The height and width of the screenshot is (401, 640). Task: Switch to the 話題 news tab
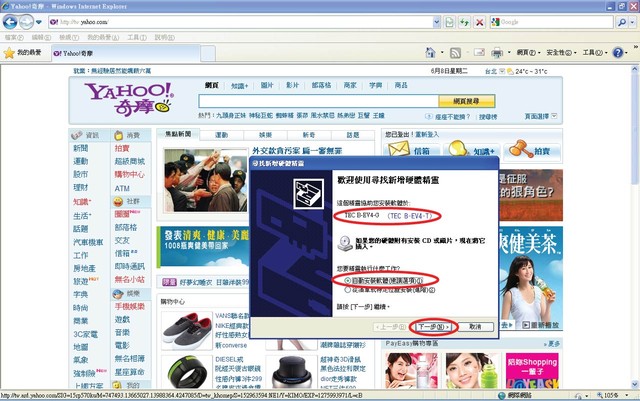pyautogui.click(x=353, y=135)
